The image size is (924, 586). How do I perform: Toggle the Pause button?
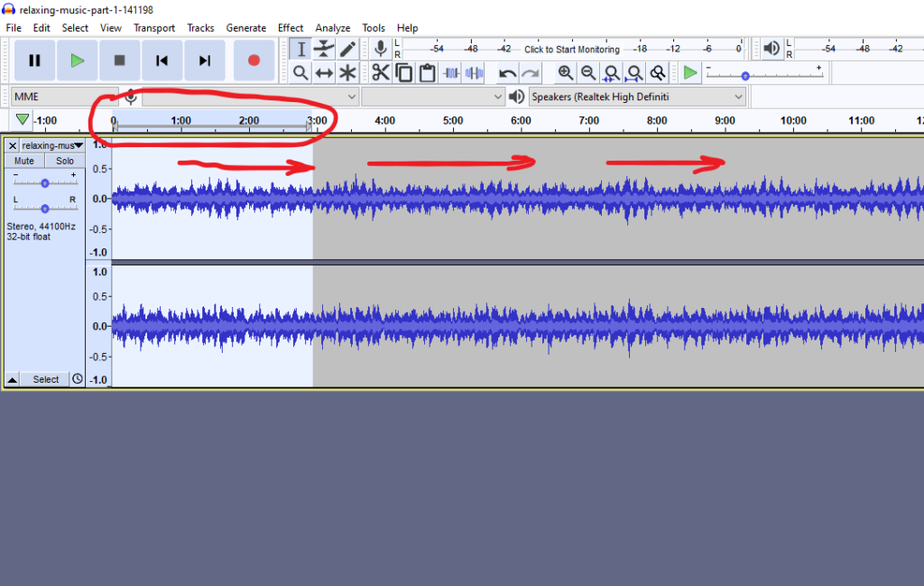tap(34, 60)
